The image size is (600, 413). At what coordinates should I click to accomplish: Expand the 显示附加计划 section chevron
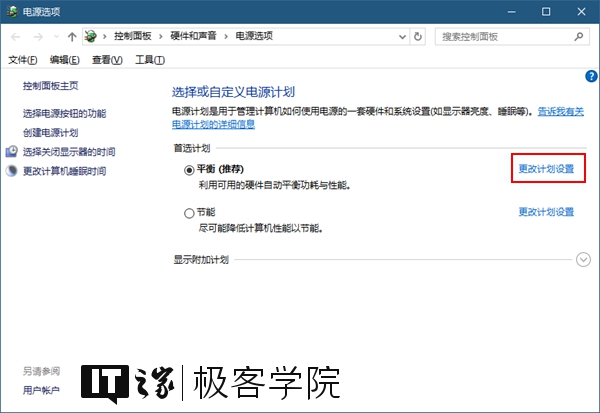click(x=584, y=260)
